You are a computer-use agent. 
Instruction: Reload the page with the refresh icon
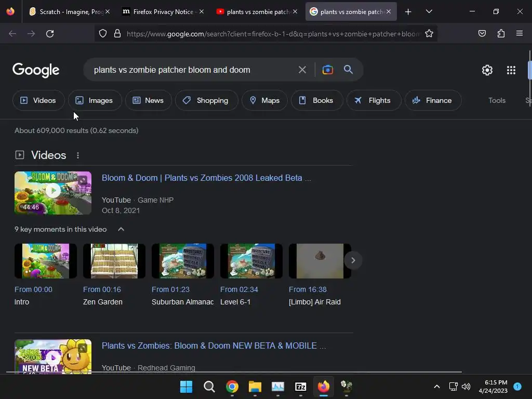point(50,34)
